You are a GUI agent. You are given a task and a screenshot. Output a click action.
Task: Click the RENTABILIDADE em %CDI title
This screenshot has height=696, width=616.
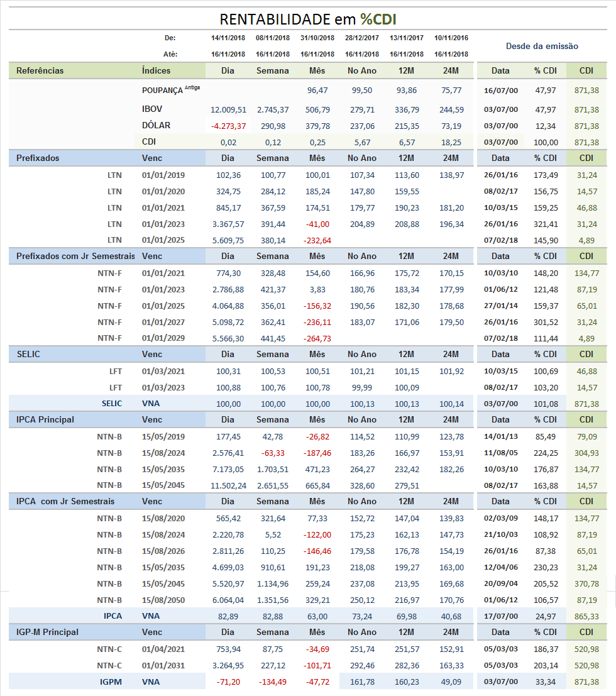coord(307,19)
